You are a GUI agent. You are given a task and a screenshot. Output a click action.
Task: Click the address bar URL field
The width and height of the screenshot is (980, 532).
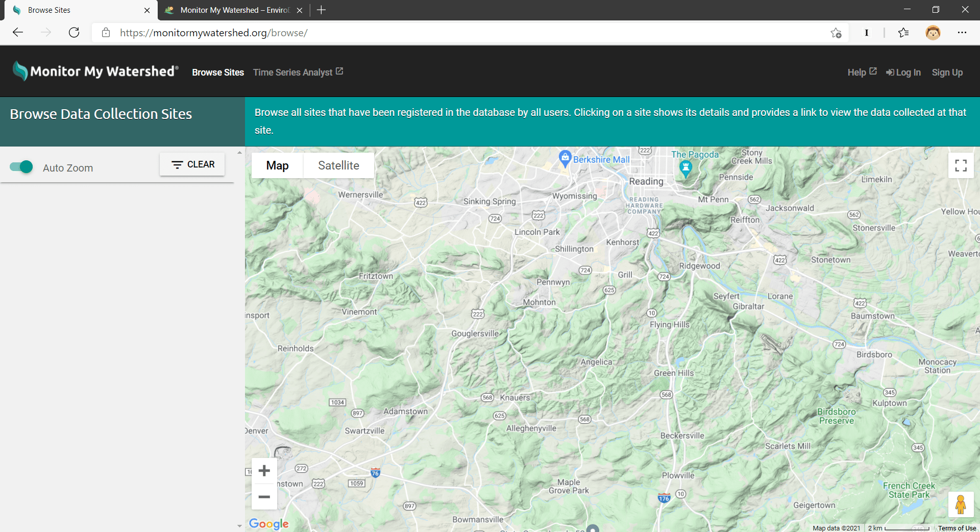[x=459, y=33]
